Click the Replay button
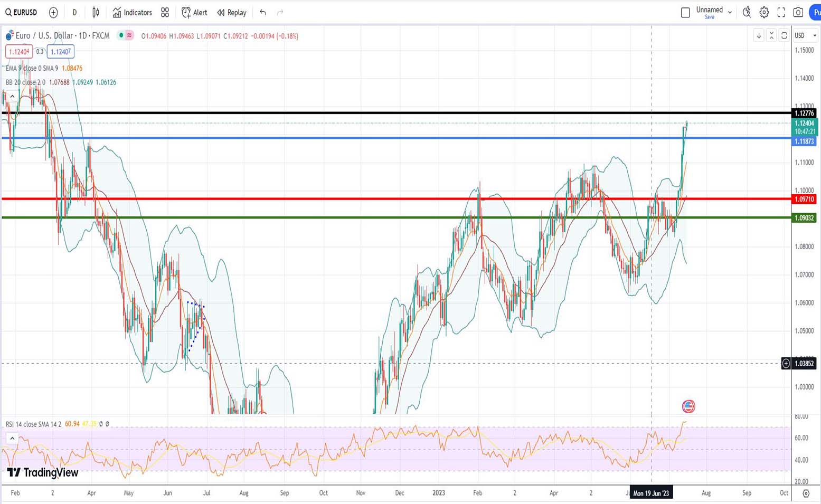The image size is (821, 504). [x=232, y=13]
